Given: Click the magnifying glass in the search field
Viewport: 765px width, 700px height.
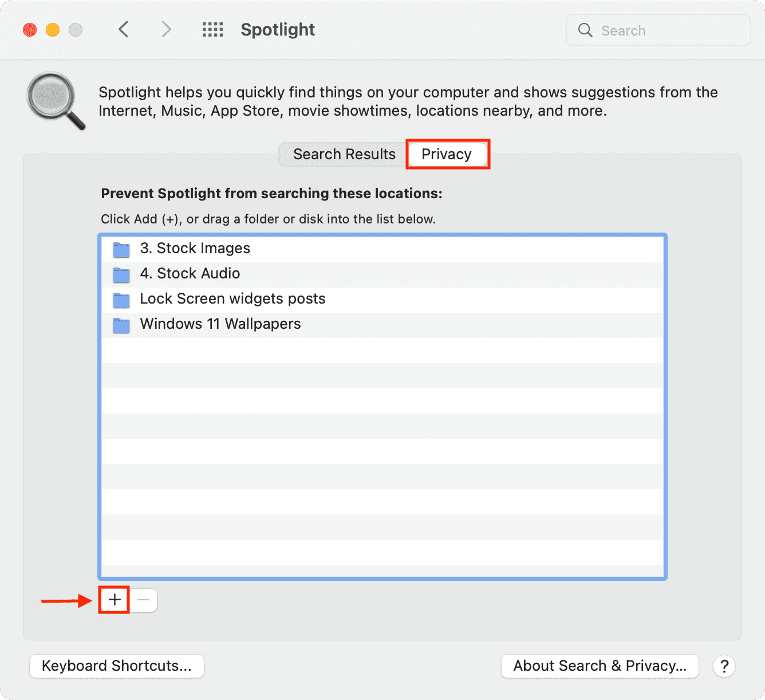Looking at the screenshot, I should (x=585, y=30).
